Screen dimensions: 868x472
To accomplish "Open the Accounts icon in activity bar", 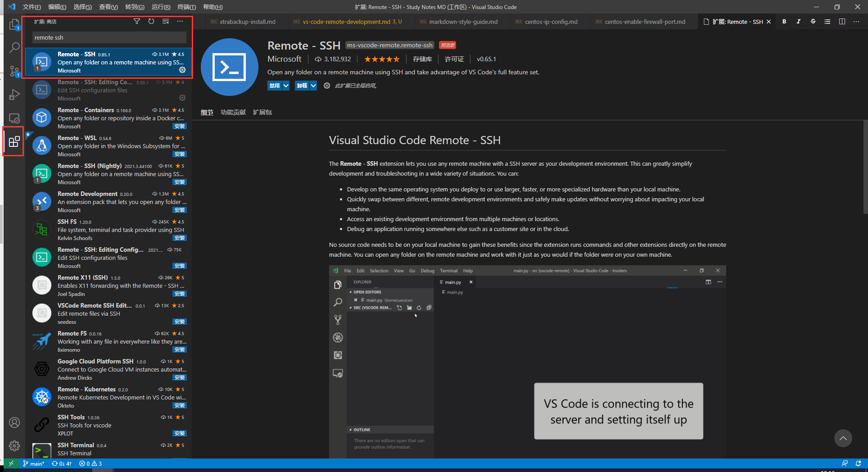I will (14, 422).
